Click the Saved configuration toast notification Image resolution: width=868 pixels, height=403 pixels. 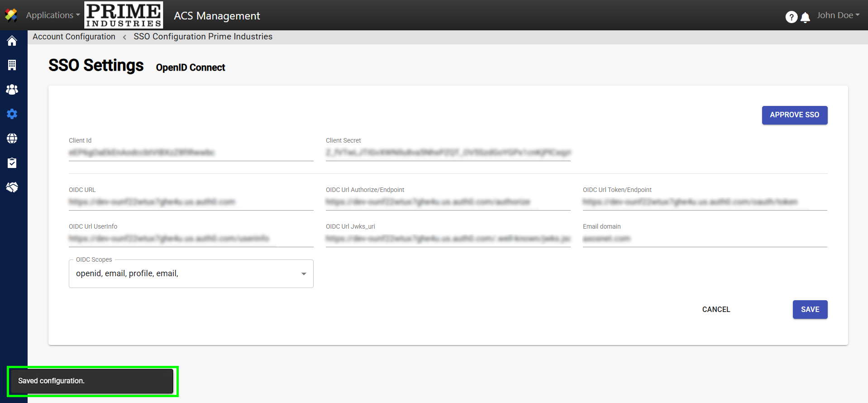coord(91,381)
